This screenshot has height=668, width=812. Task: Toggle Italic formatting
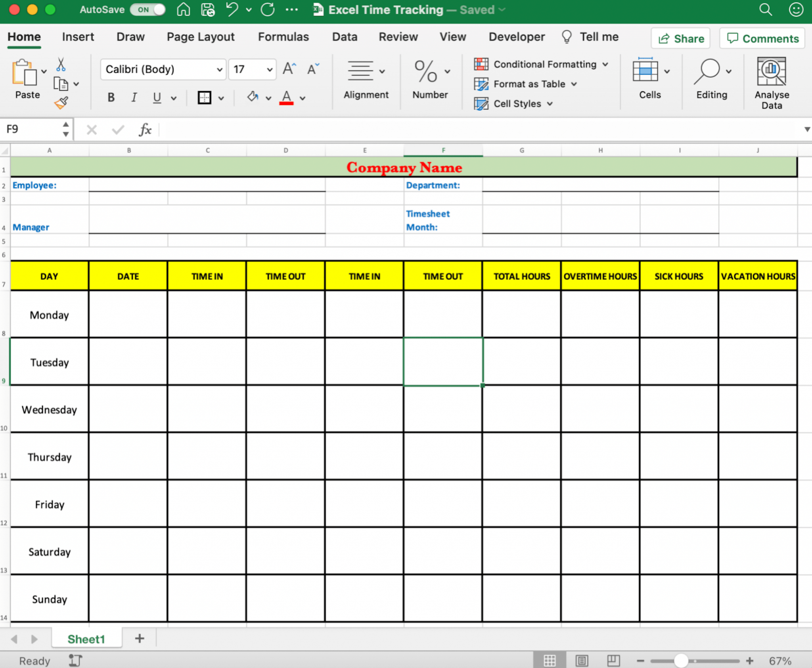[x=134, y=97]
